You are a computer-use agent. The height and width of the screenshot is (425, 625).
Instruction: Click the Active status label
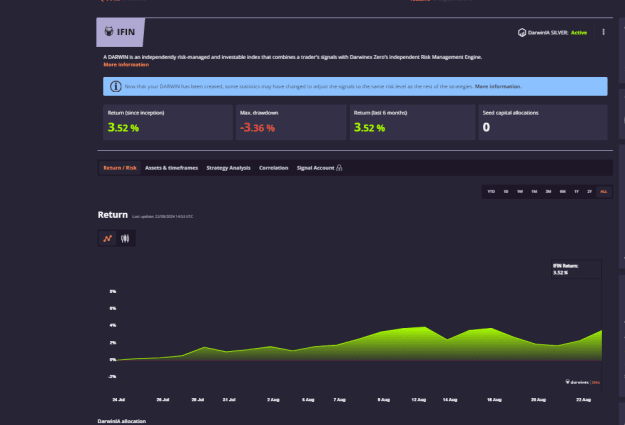click(579, 33)
